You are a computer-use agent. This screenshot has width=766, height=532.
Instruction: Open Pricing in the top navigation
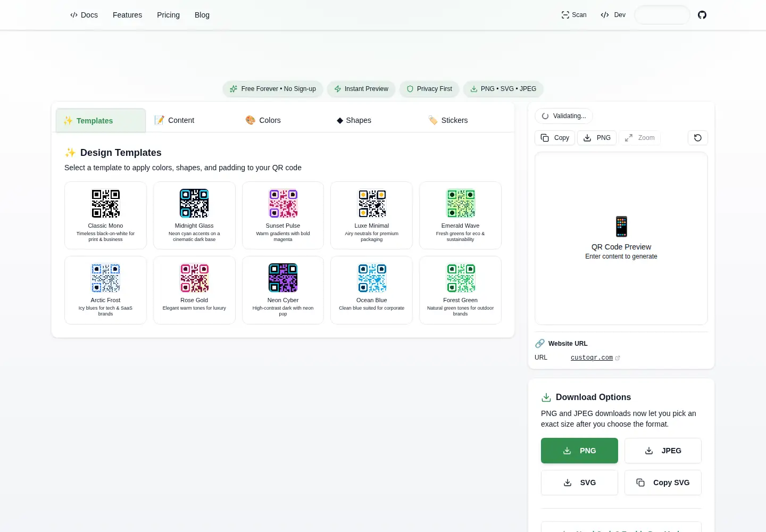tap(168, 15)
